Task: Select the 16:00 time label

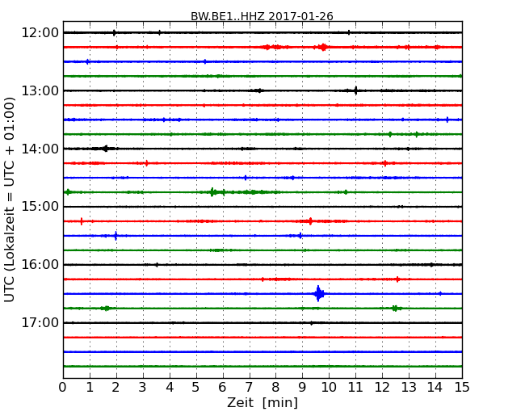Action: pos(40,265)
